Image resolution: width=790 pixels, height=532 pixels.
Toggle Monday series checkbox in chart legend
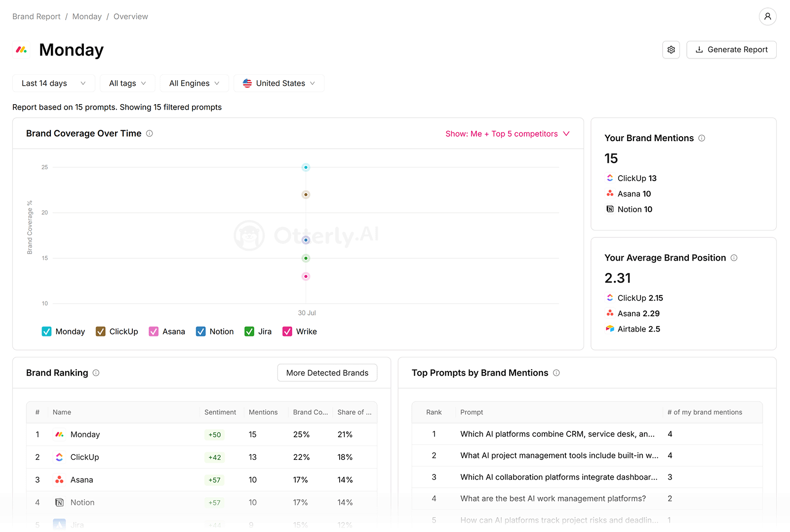[x=46, y=332]
